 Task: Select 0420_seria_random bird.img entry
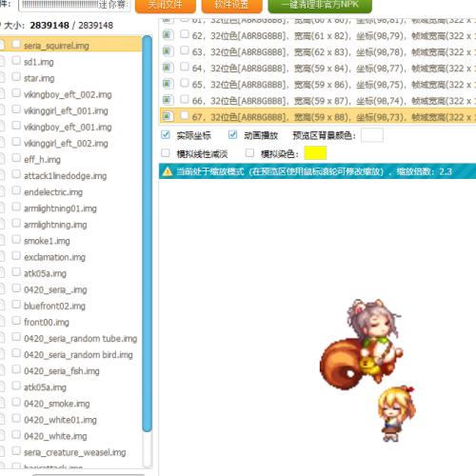pyautogui.click(x=78, y=355)
